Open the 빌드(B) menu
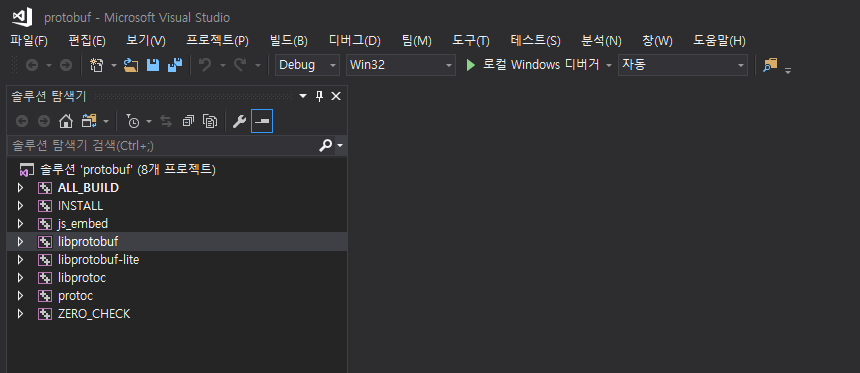Screen dimensions: 860x373 289,41
